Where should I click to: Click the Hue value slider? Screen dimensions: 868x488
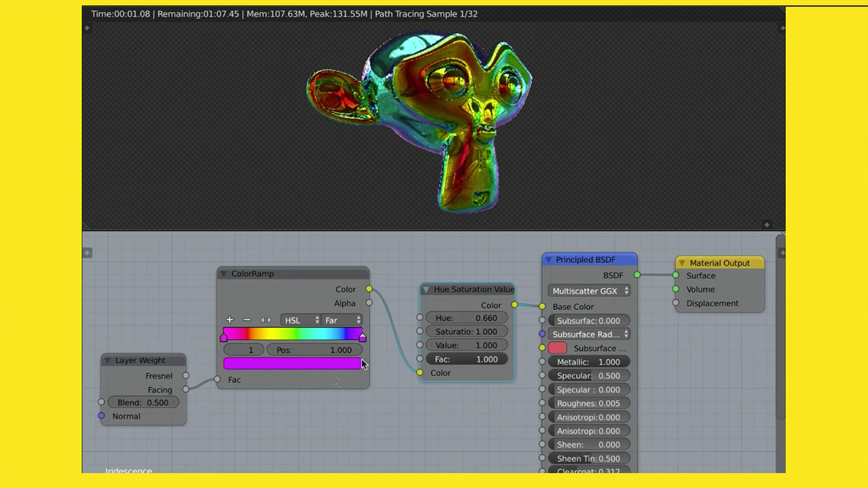tap(467, 318)
